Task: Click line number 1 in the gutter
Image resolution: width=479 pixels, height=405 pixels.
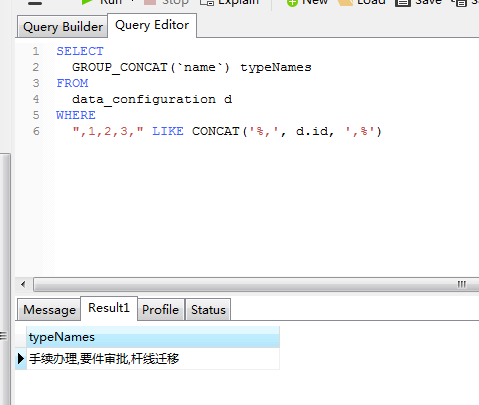Action: (x=36, y=51)
